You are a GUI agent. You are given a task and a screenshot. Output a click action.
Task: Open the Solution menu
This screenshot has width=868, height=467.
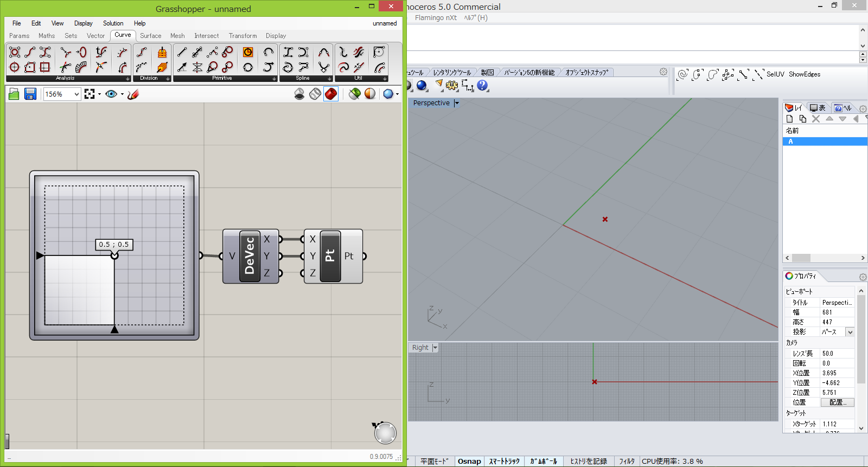click(x=113, y=23)
